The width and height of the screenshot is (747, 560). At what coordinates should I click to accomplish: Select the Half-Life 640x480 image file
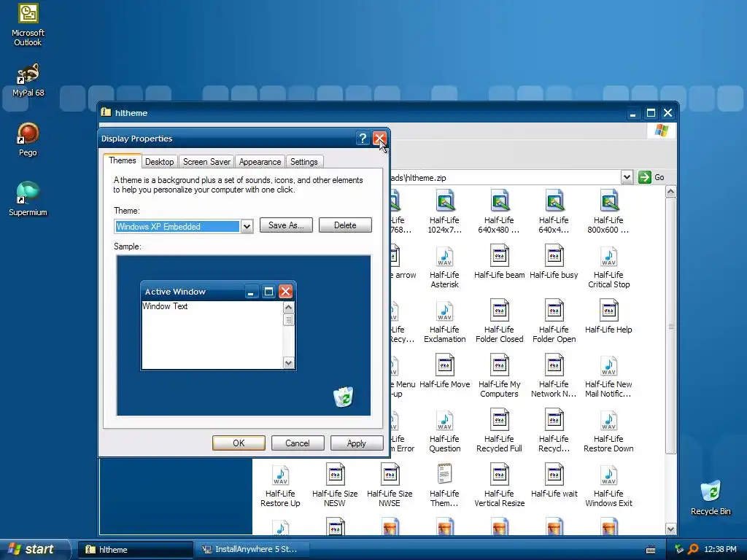tap(499, 211)
